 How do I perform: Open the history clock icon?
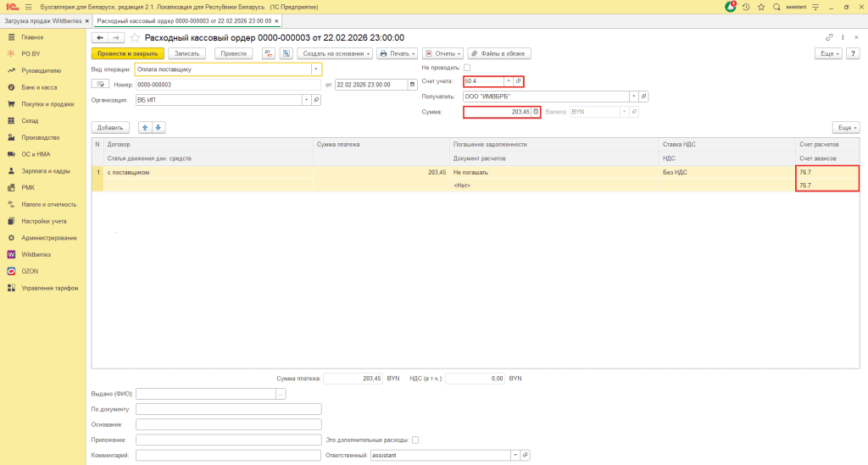(746, 7)
